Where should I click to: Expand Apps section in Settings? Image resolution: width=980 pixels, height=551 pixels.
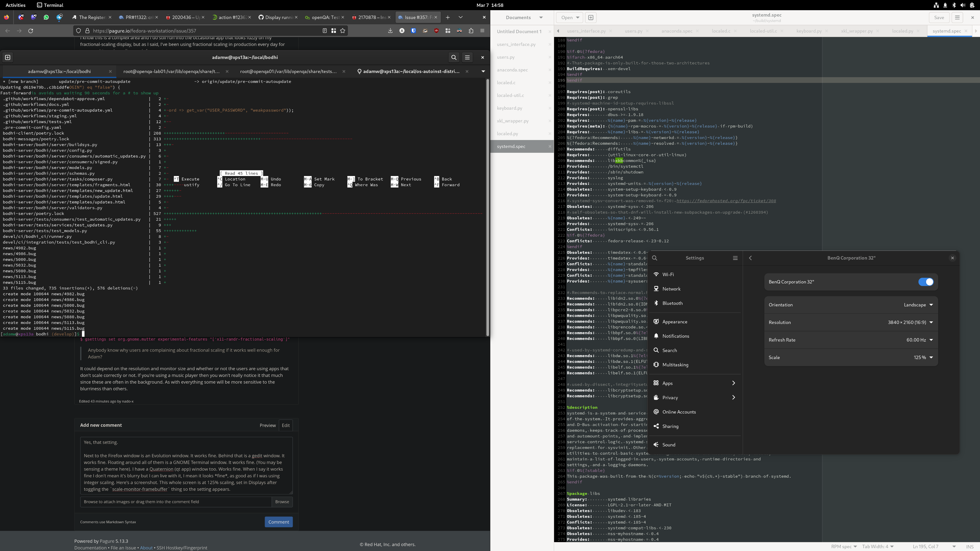[x=695, y=383]
